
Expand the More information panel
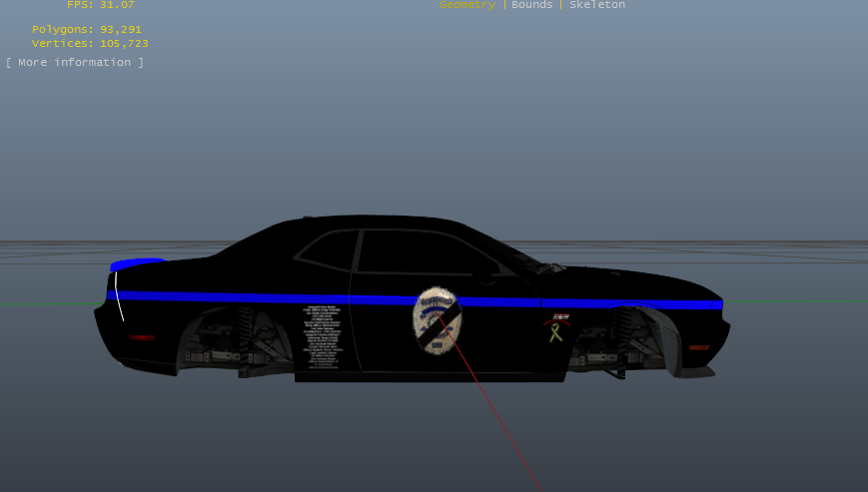[75, 63]
